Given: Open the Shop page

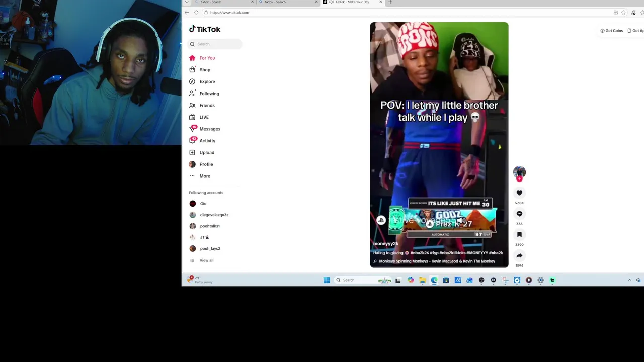Looking at the screenshot, I should [200, 70].
